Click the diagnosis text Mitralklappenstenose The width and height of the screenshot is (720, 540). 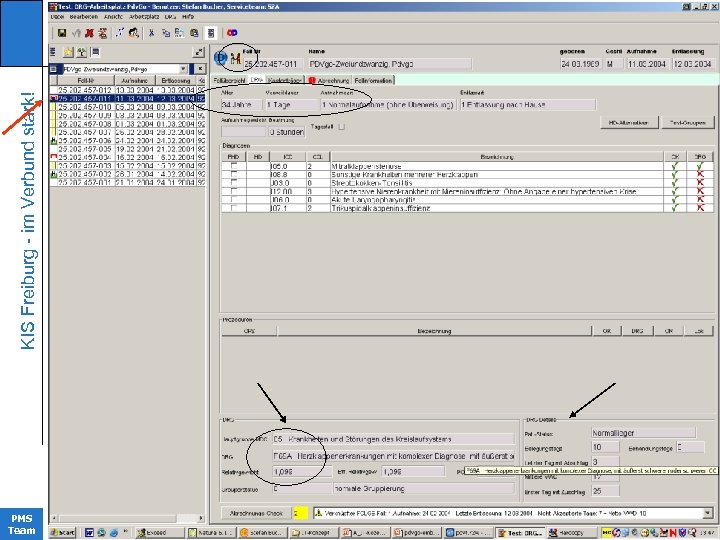tap(366, 166)
